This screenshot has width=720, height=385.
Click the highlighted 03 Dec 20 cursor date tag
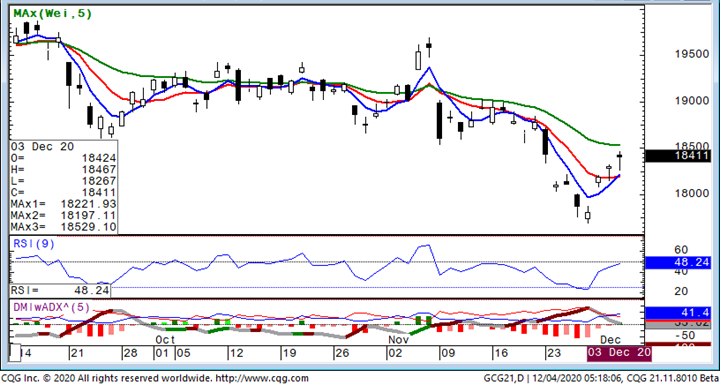[x=620, y=353]
